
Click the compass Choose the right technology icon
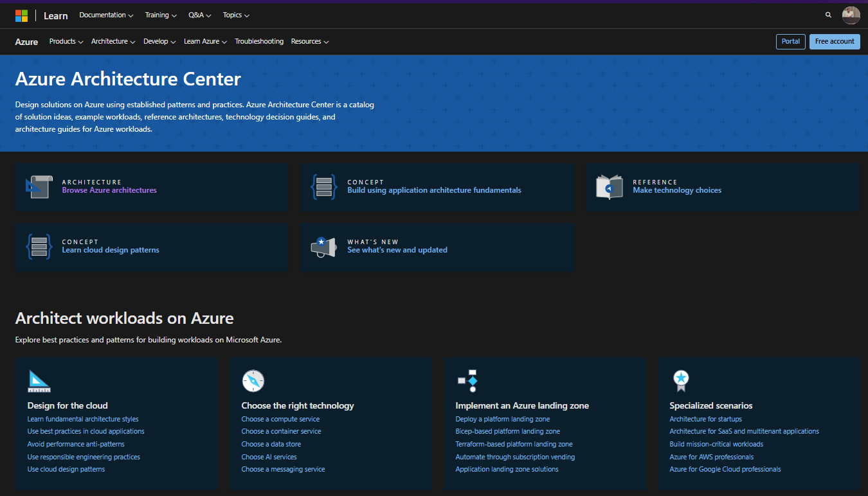253,381
